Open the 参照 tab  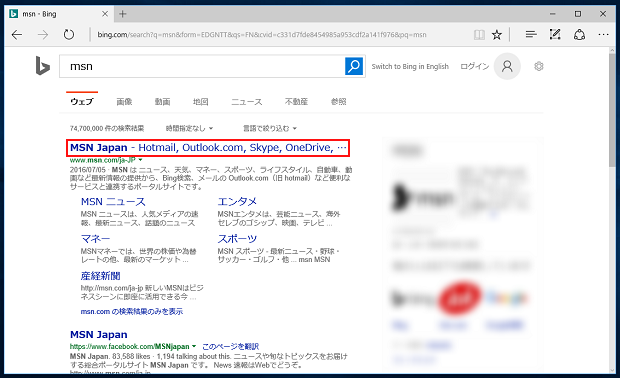(338, 102)
